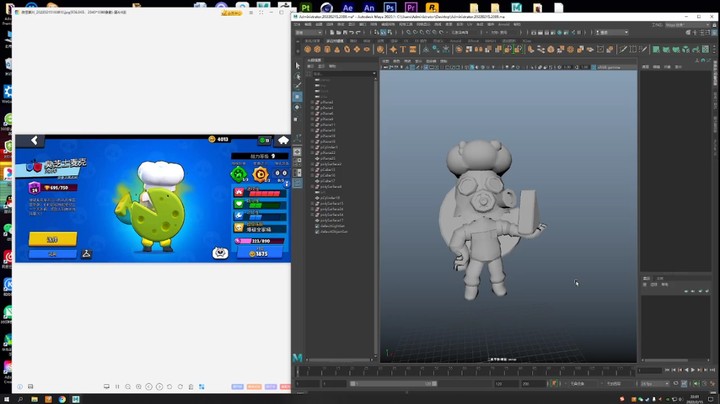Activate the Rotate tool in toolbox

coord(298,107)
